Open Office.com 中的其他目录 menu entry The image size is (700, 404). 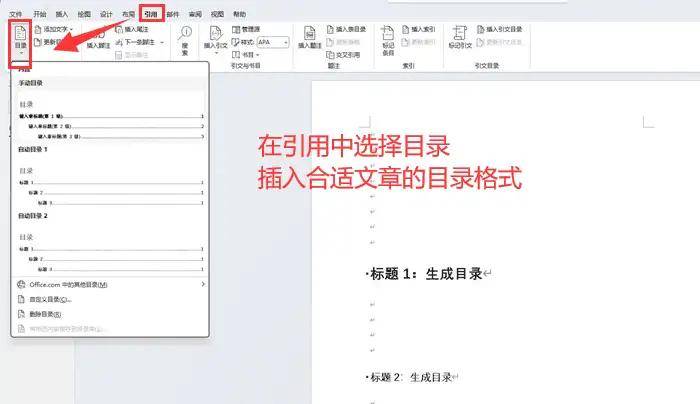point(110,284)
